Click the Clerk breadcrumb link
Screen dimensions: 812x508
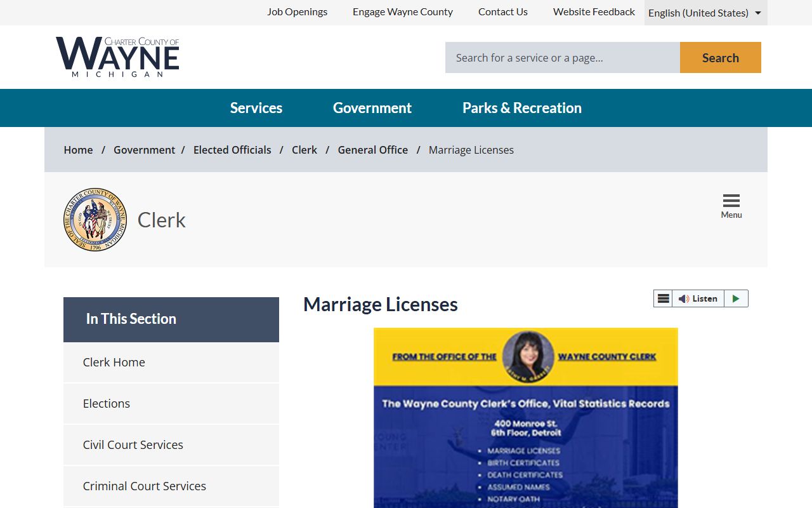click(x=304, y=150)
